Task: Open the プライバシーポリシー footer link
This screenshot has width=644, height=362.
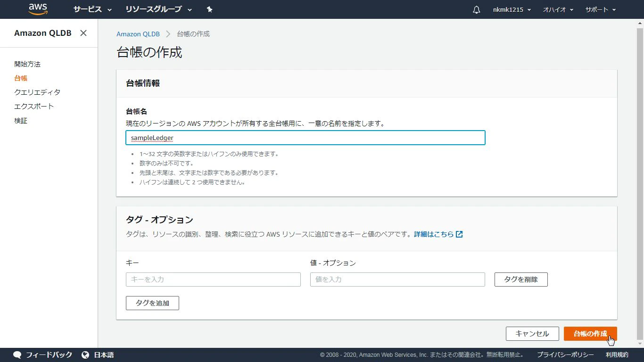Action: pos(565,355)
